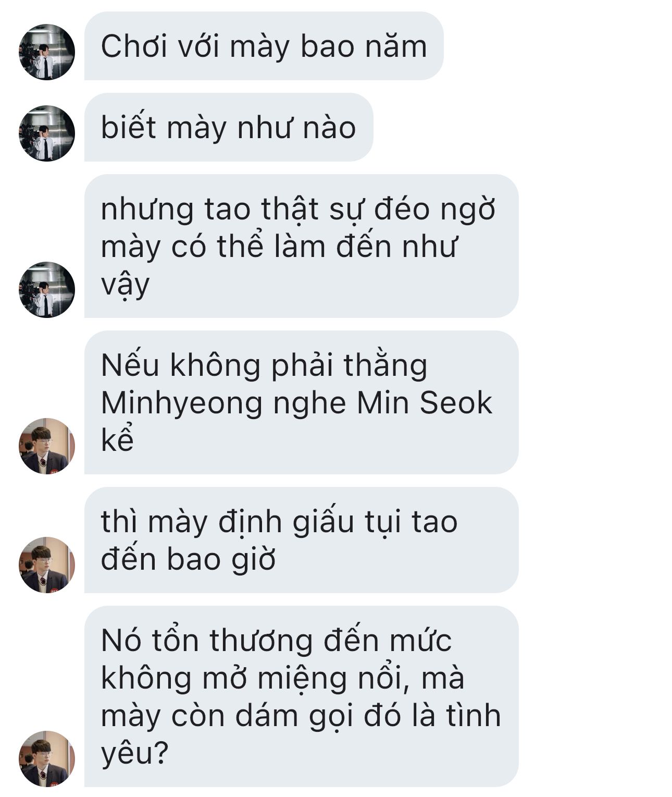Open profile picture beside "nhưng tao thật sự" message
This screenshot has width=672, height=797.
[x=47, y=289]
